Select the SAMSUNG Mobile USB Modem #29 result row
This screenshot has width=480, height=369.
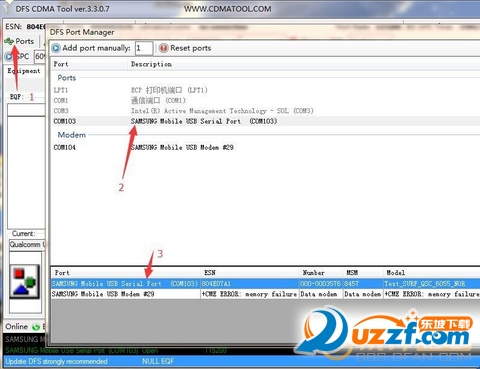(265, 294)
